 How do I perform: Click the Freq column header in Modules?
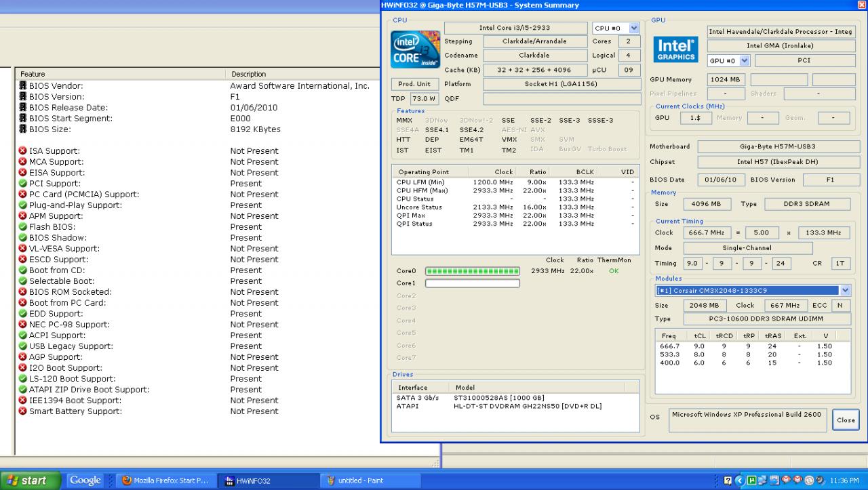[x=671, y=335]
